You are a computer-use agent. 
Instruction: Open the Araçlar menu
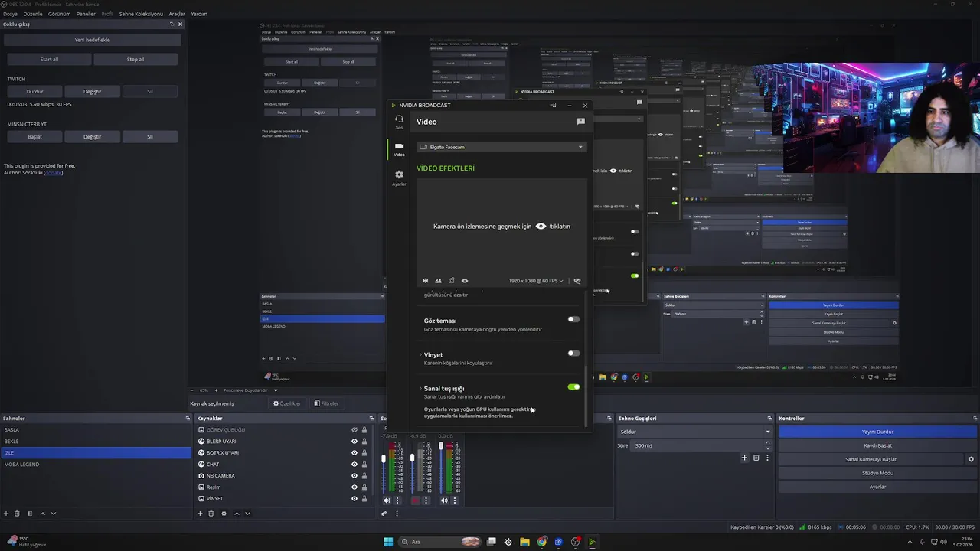[177, 14]
